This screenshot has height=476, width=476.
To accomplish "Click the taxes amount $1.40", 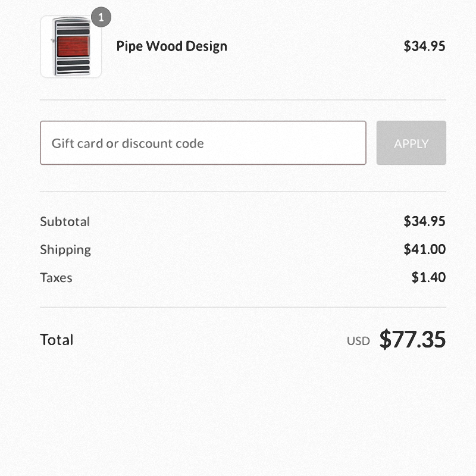I will coord(428,277).
